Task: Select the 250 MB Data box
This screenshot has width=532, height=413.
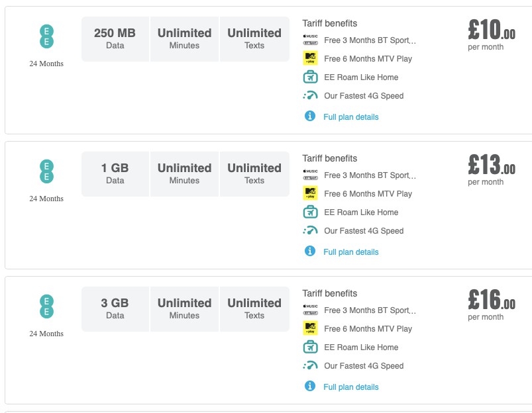Action: click(x=115, y=38)
